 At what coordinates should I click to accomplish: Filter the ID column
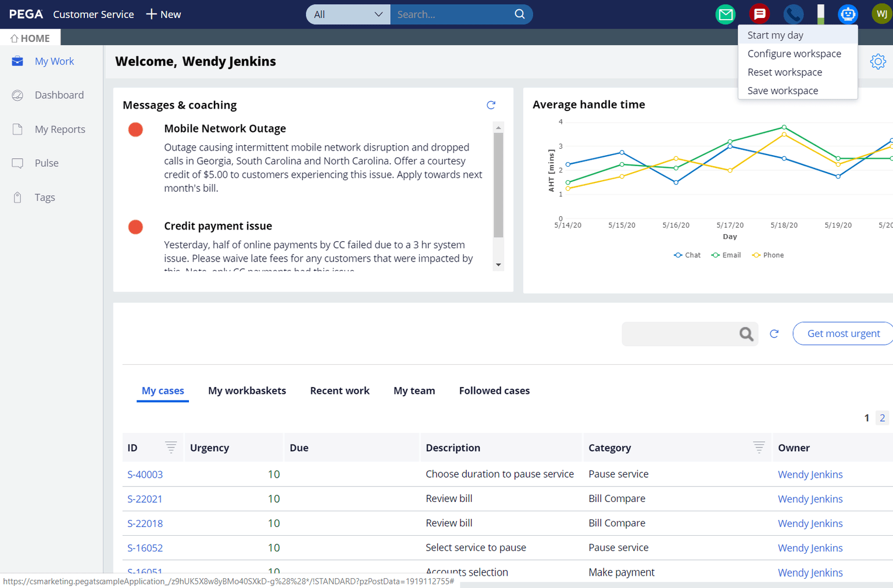(170, 447)
